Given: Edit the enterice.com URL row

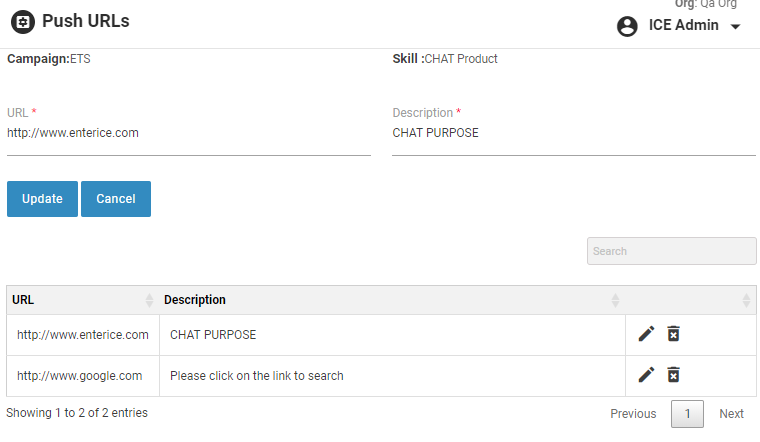Looking at the screenshot, I should (646, 334).
